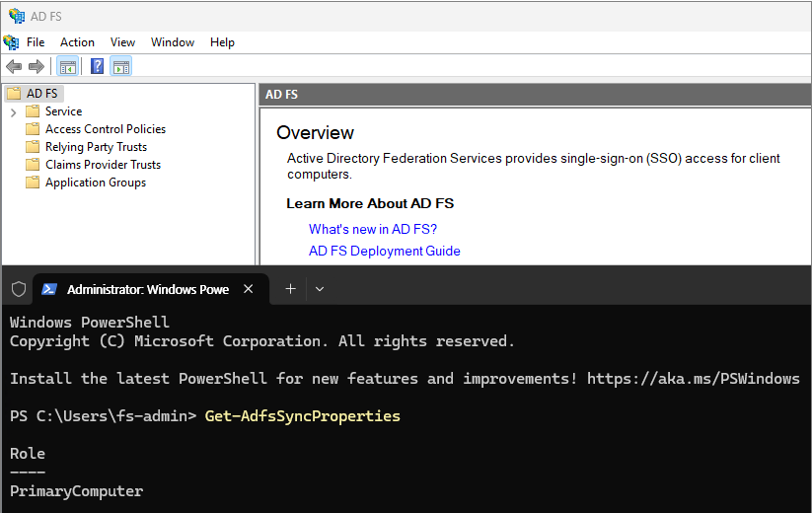Image resolution: width=812 pixels, height=513 pixels.
Task: Select Claims Provider Trusts in the tree
Action: (103, 165)
